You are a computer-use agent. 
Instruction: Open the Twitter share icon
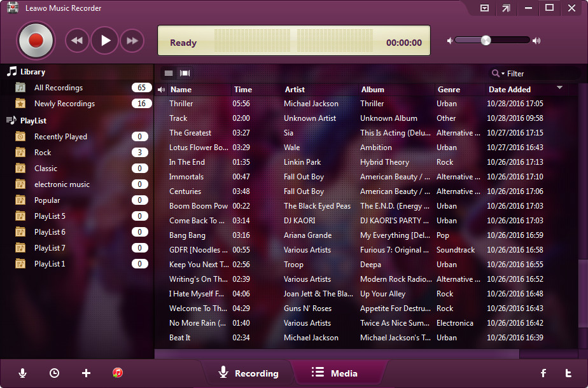(568, 373)
